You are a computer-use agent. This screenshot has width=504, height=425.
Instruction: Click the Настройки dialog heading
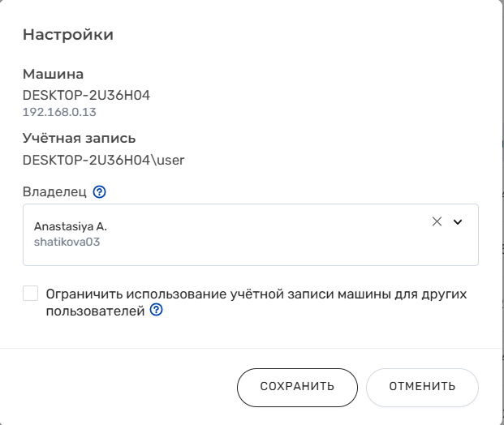point(68,34)
